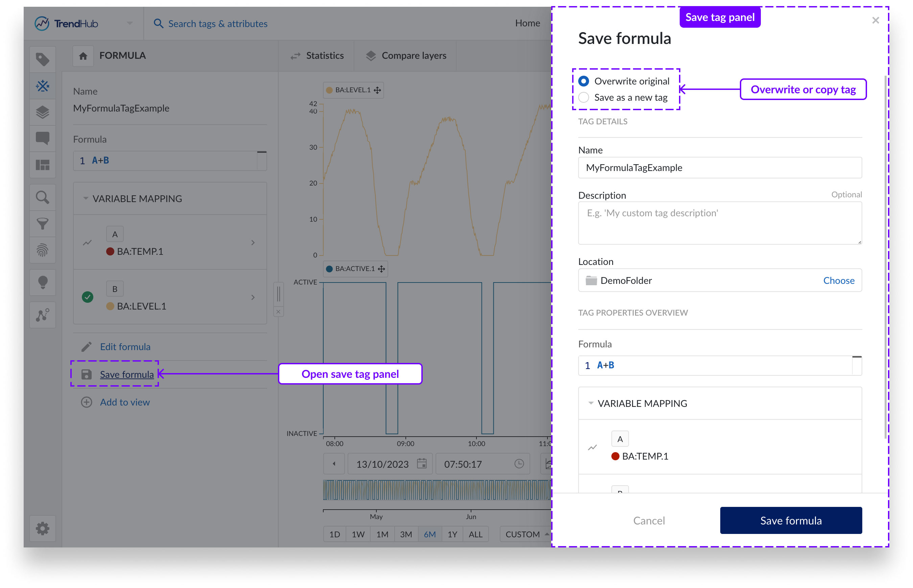Image resolution: width=913 pixels, height=588 pixels.
Task: Click the layers icon in the sidebar
Action: point(42,112)
